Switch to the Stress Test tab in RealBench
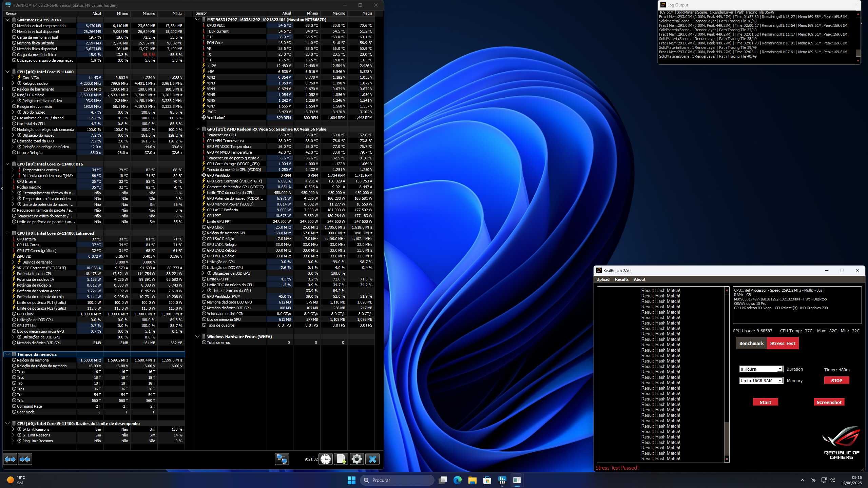Image resolution: width=868 pixels, height=488 pixels. pyautogui.click(x=783, y=343)
